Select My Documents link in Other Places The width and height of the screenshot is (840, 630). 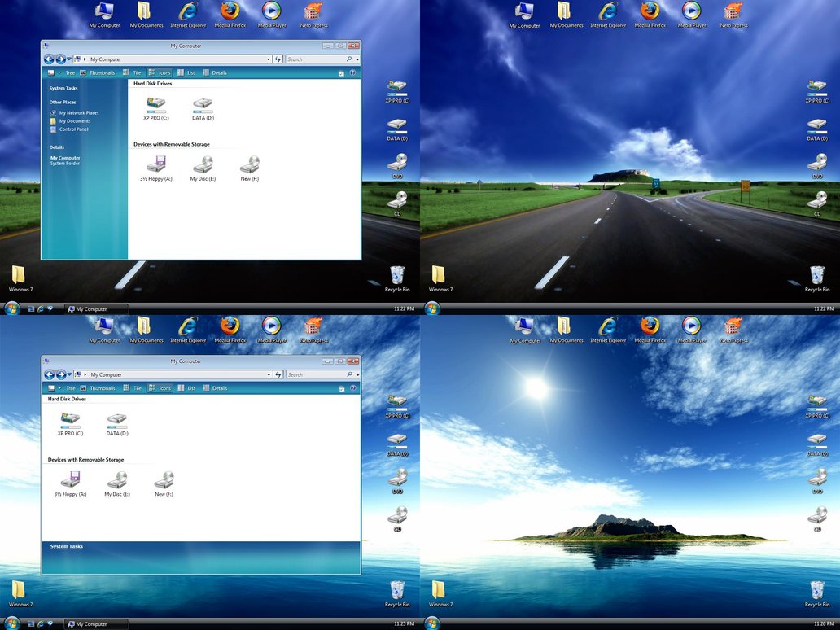[x=74, y=121]
